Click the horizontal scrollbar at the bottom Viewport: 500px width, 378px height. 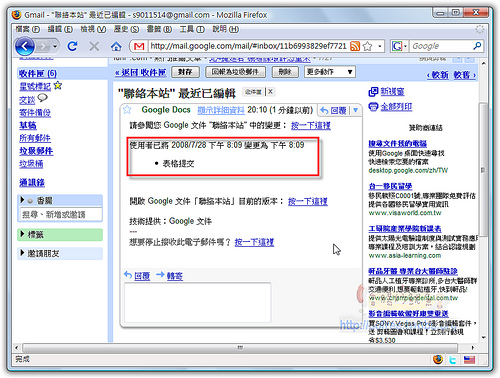point(240,348)
